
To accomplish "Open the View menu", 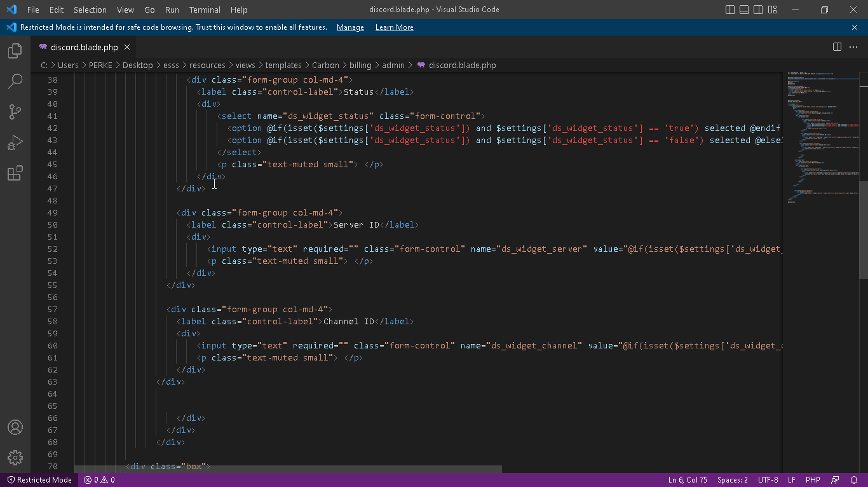I will pyautogui.click(x=125, y=10).
